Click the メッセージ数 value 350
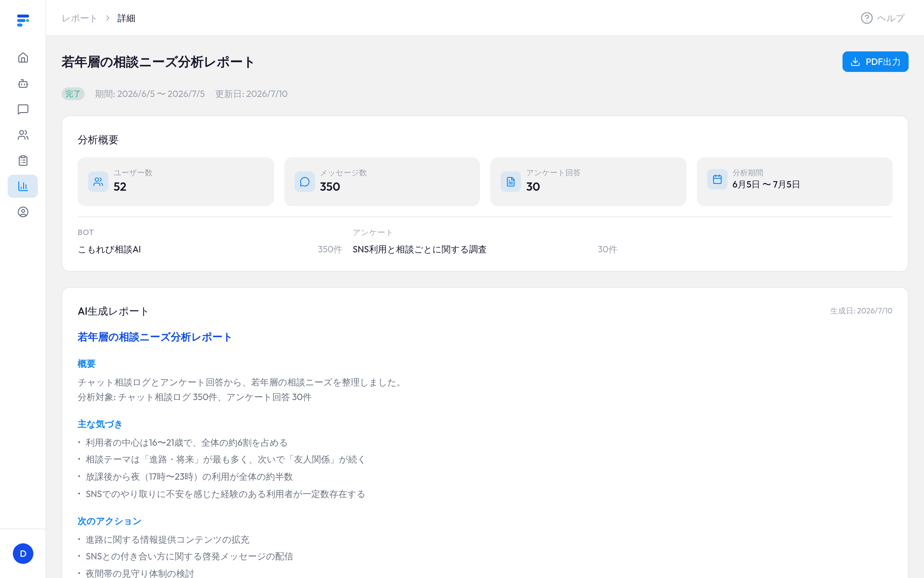Image resolution: width=924 pixels, height=578 pixels. point(330,187)
